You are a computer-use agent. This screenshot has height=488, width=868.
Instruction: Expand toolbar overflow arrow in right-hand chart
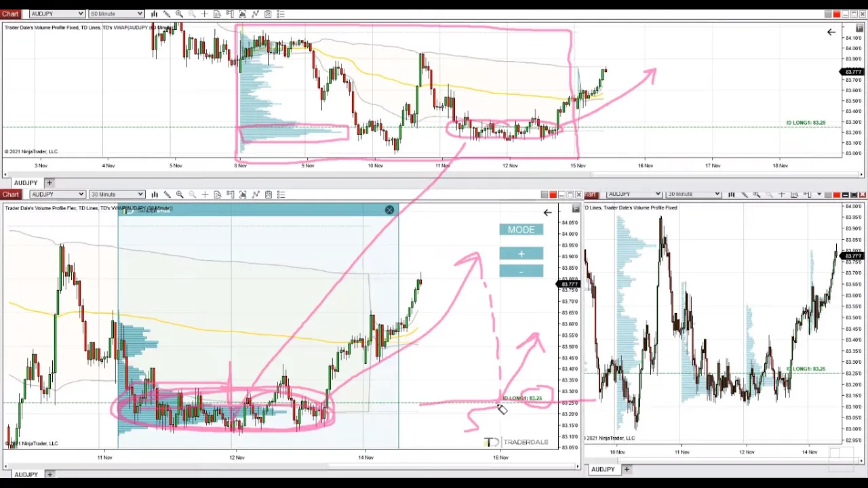click(x=819, y=194)
